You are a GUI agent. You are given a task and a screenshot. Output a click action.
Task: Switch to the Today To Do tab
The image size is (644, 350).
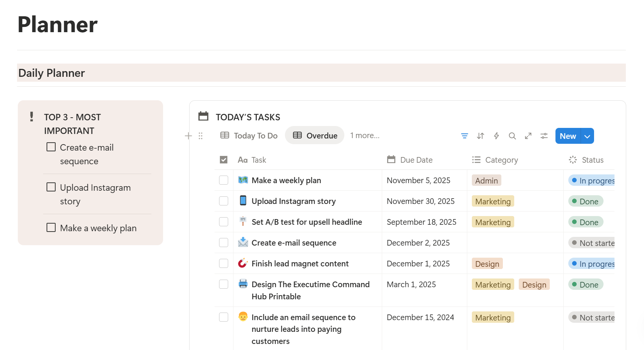(249, 135)
